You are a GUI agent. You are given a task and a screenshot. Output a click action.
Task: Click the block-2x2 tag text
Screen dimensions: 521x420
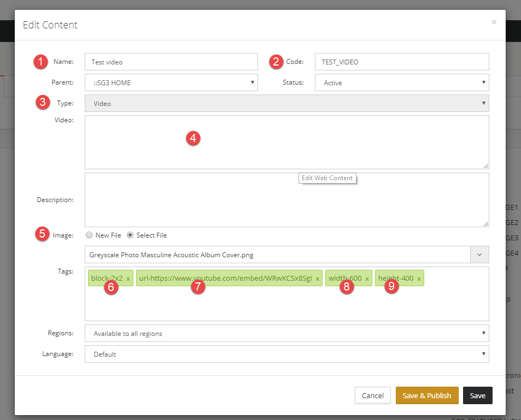(107, 278)
